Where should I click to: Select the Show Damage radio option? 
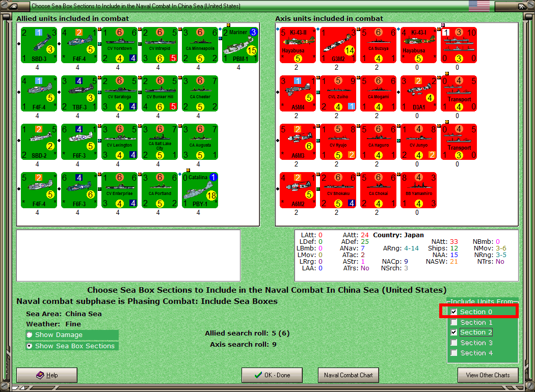point(30,335)
